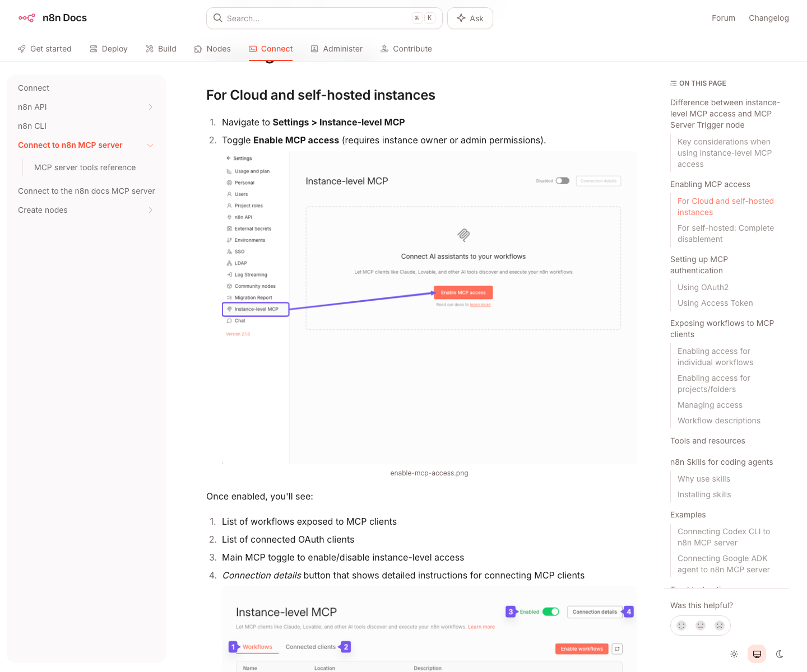Jump to Connecting Codex CLI example

pos(723,537)
